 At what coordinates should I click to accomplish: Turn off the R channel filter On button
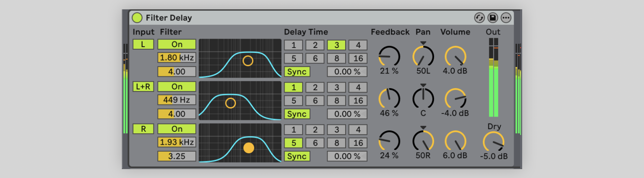coord(177,129)
